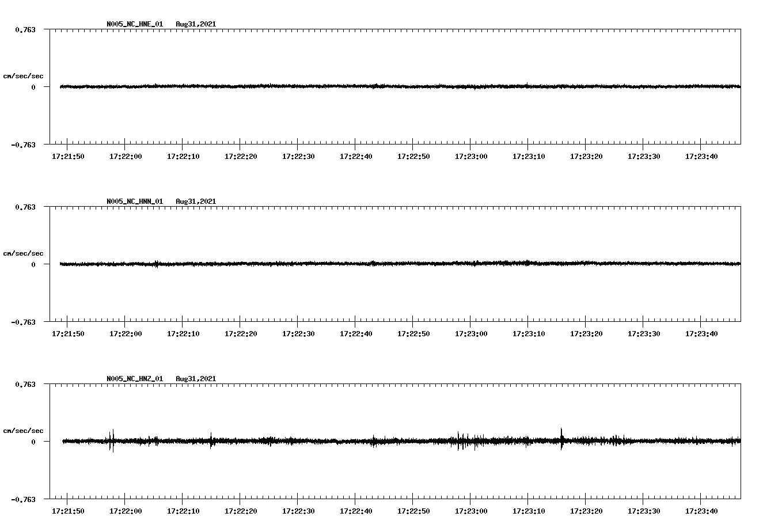Click the 17:23:00 time label under HNE plot
Screen dimensions: 782x532
pos(471,157)
